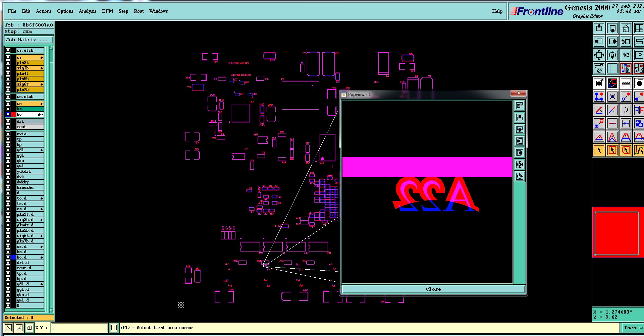Click the pan right icon in main toolbar
Viewport: 644px width, 336px height.
coord(612,42)
